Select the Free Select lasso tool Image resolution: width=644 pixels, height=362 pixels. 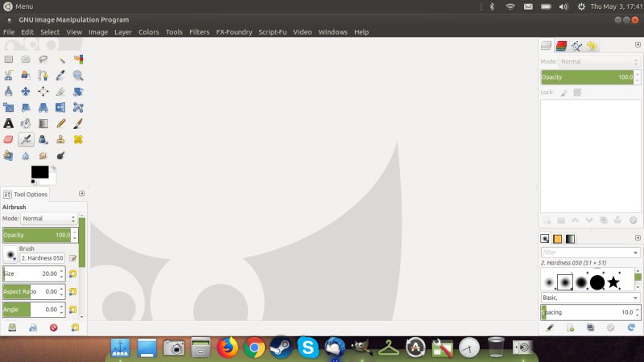(43, 60)
